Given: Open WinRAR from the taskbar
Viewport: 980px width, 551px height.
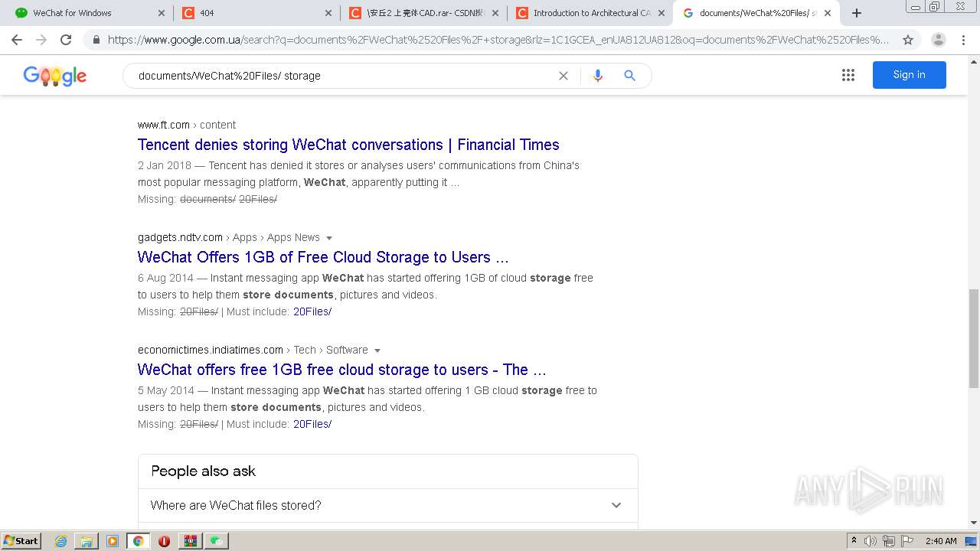Looking at the screenshot, I should pos(190,541).
